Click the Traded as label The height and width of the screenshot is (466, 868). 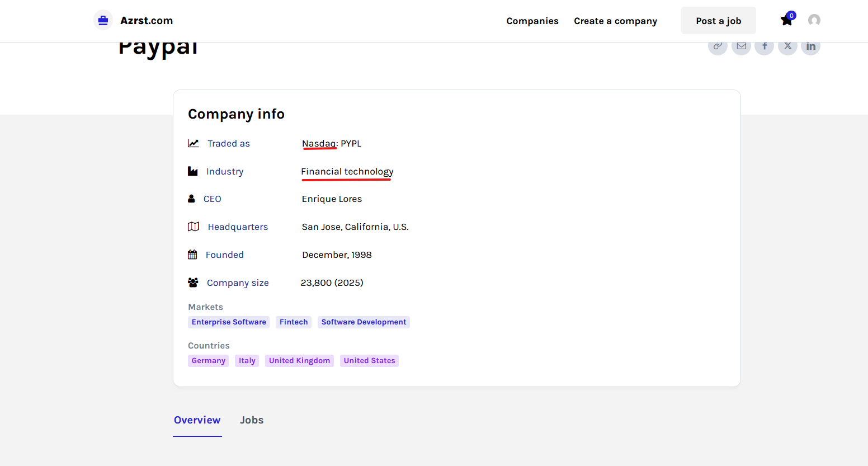pyautogui.click(x=229, y=144)
